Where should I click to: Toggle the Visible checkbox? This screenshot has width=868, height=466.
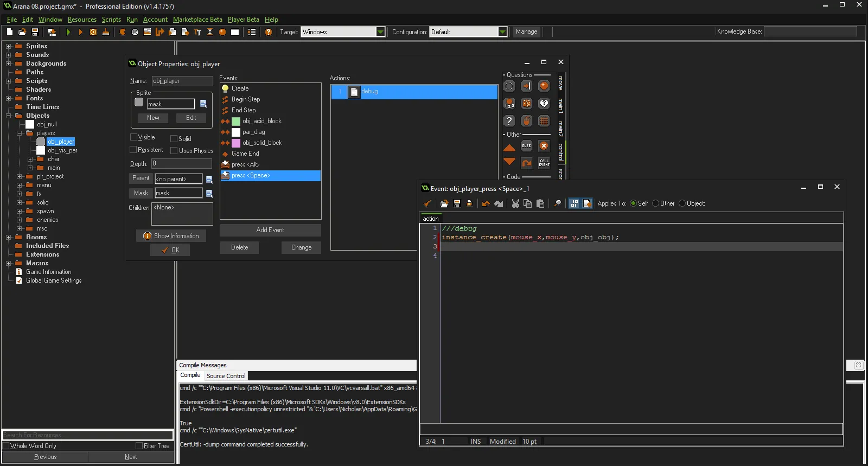coord(133,137)
